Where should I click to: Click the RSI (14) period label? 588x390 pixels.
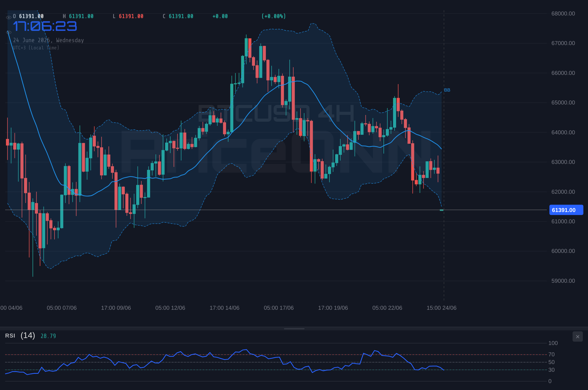coord(28,335)
